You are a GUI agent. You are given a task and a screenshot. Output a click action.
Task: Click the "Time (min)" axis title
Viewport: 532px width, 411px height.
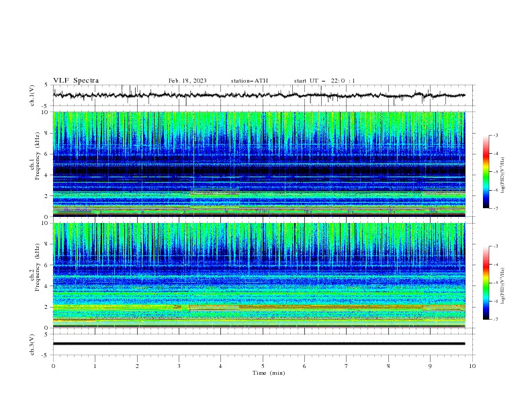click(269, 373)
